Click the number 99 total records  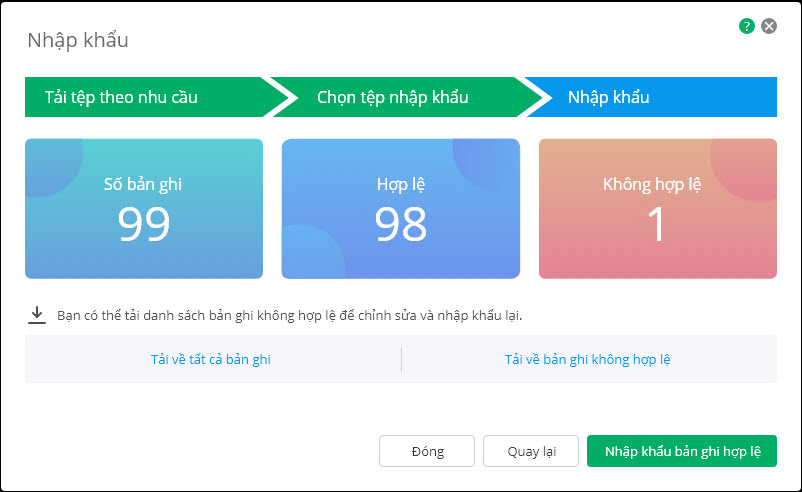(143, 224)
